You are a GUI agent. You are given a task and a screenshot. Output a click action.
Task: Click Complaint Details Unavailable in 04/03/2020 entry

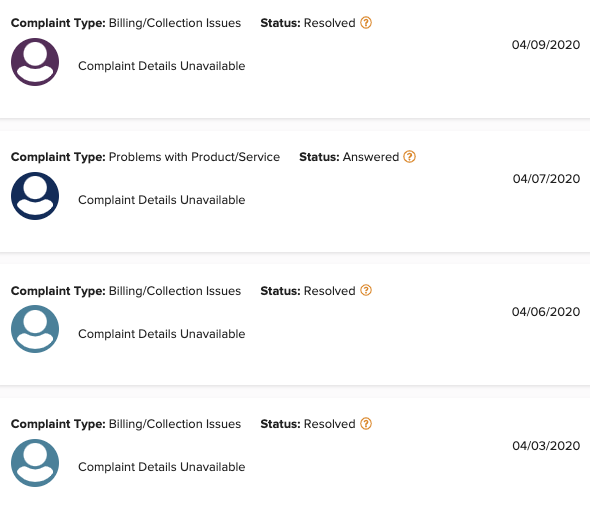pyautogui.click(x=161, y=467)
